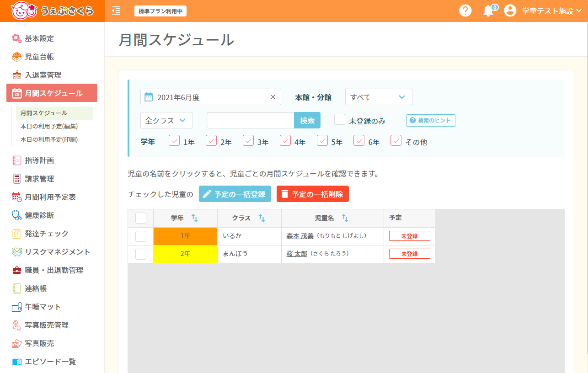Open notifications bell icon
Image resolution: width=588 pixels, height=373 pixels.
click(x=488, y=11)
